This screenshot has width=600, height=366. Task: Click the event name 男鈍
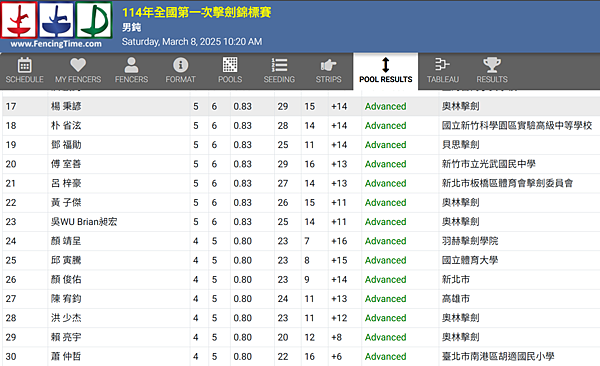[x=132, y=27]
